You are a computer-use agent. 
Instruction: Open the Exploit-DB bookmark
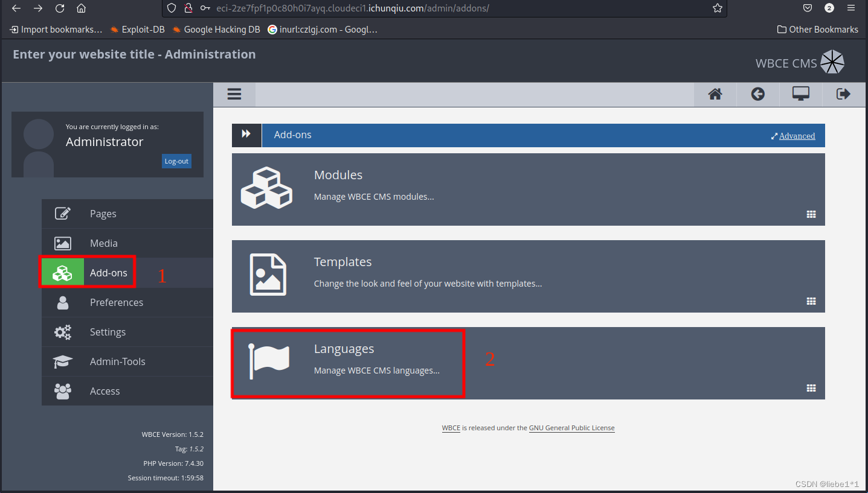pos(138,29)
